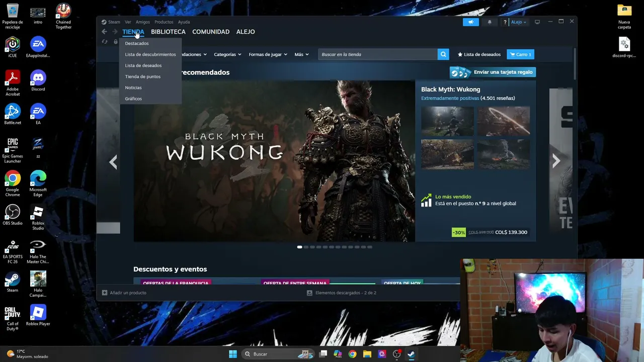
Task: Select Halo The Master Chief desktop icon
Action: click(38, 251)
